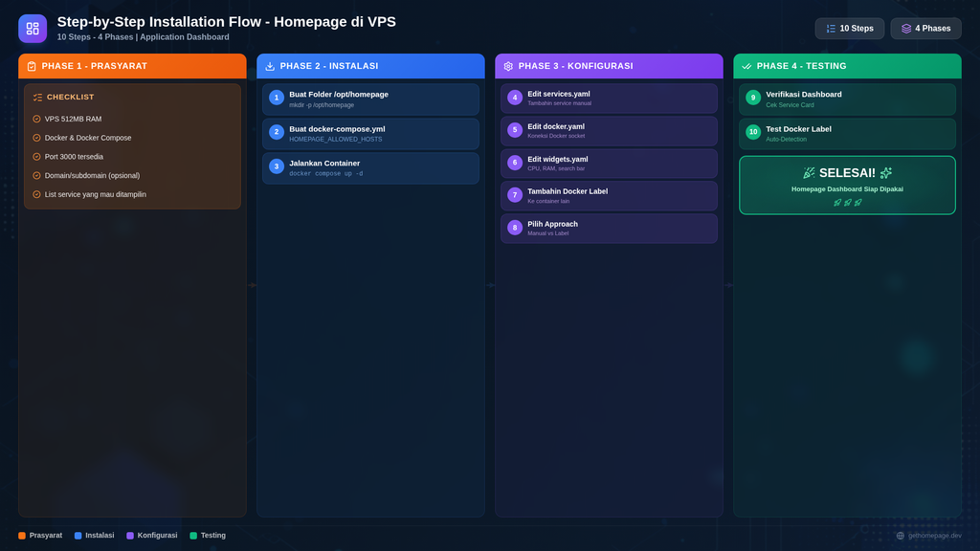Open the Pilih Approach step card
The image size is (980, 551).
(x=609, y=228)
